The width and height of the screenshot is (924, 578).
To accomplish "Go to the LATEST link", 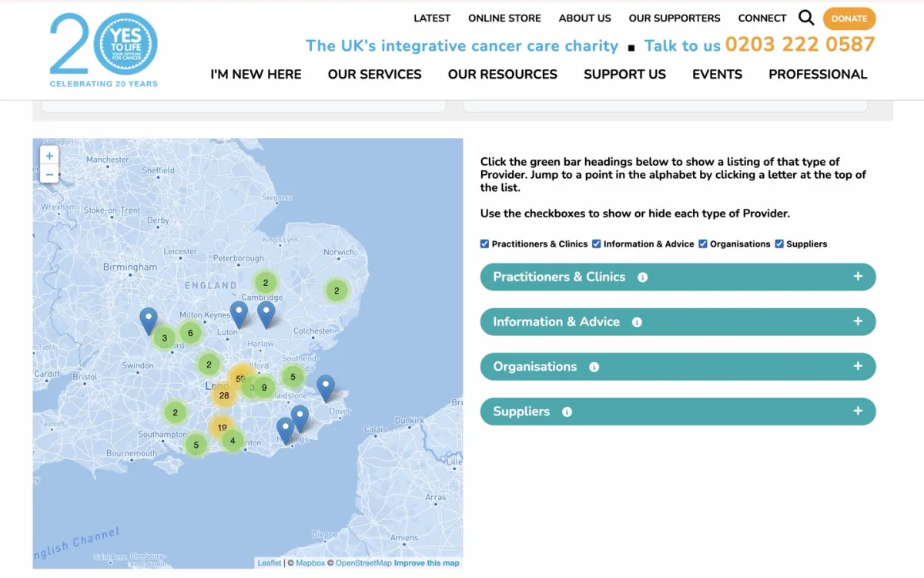I will (x=432, y=18).
